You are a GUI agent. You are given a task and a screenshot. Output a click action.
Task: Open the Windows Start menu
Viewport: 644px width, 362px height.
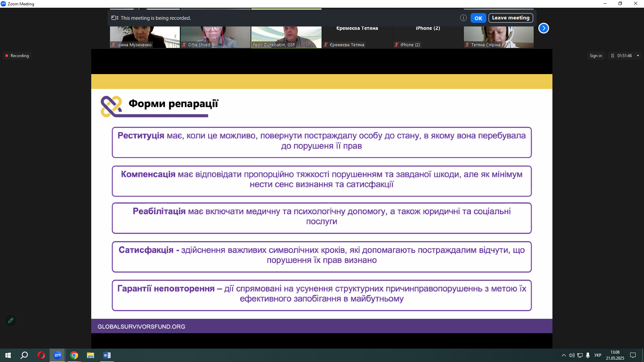(8, 355)
